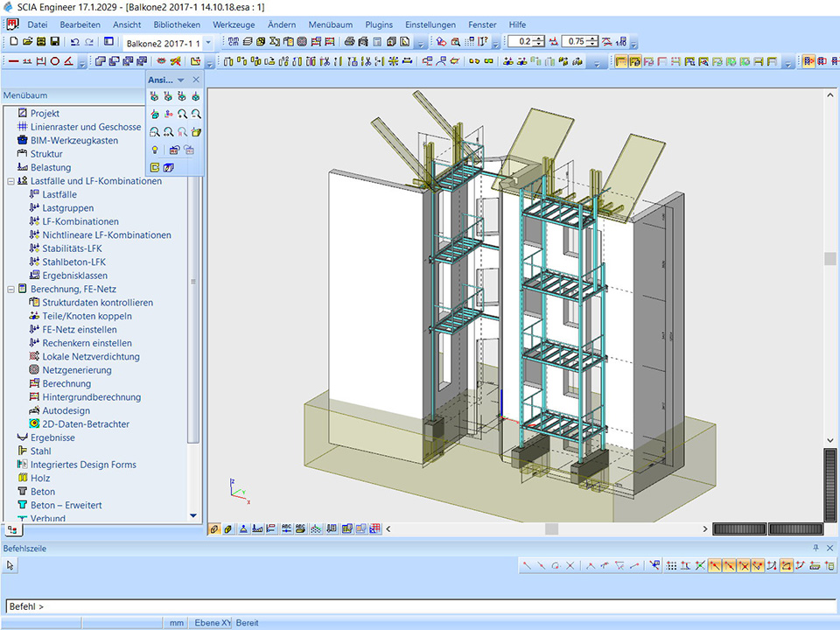840x630 pixels.
Task: Open the Balkone2 2017-1 project dropdown
Action: [x=208, y=42]
